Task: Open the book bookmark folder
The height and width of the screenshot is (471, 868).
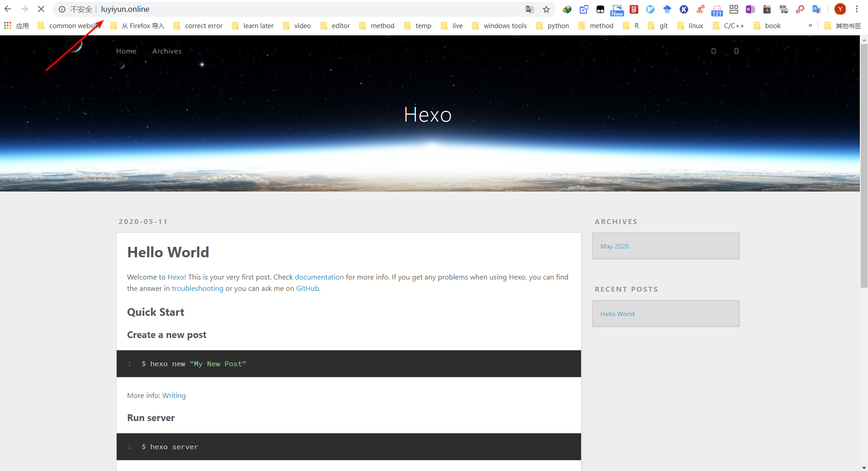Action: (767, 26)
